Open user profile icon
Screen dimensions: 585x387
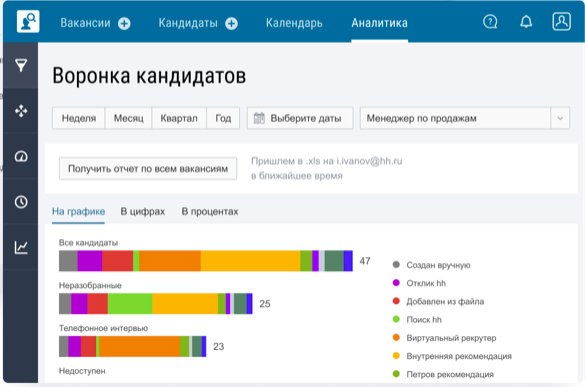point(561,21)
